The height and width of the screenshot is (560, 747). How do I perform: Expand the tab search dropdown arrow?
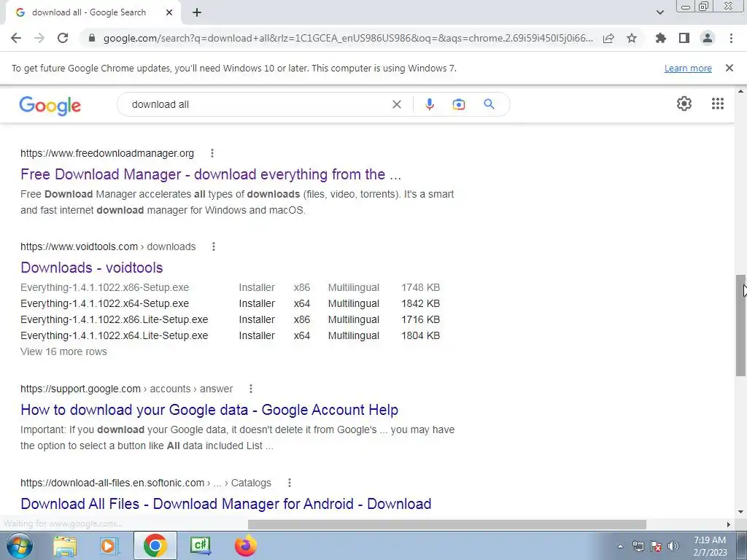(659, 12)
